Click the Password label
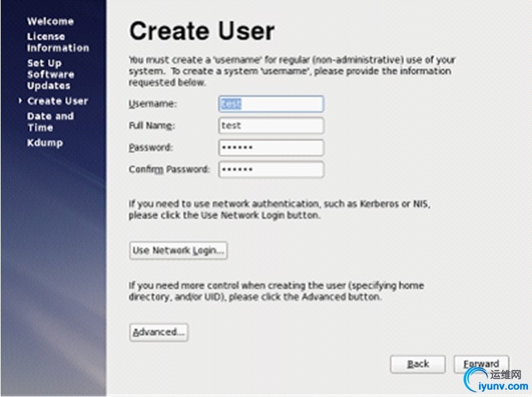 click(150, 148)
